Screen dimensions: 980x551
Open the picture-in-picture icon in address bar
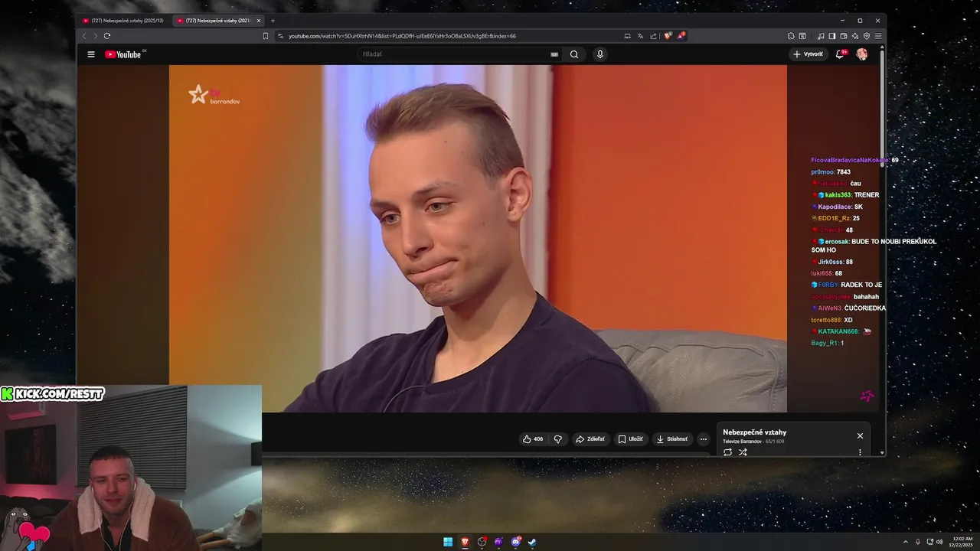[x=627, y=36]
